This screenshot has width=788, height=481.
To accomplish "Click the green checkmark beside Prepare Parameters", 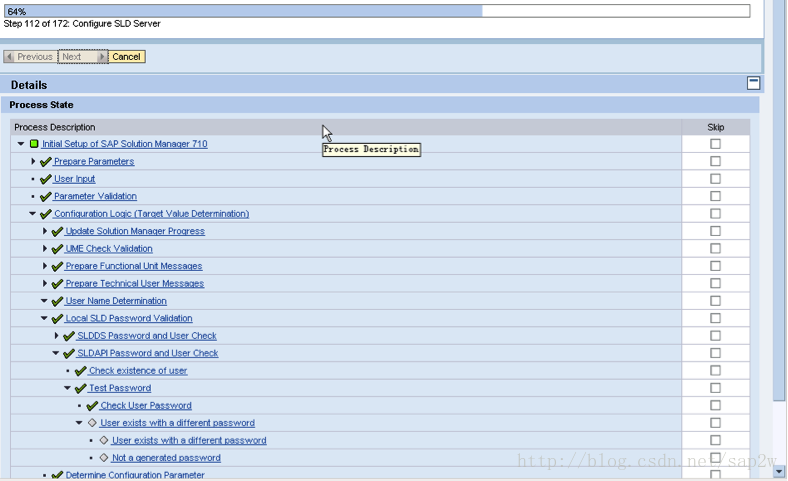I will tap(46, 161).
